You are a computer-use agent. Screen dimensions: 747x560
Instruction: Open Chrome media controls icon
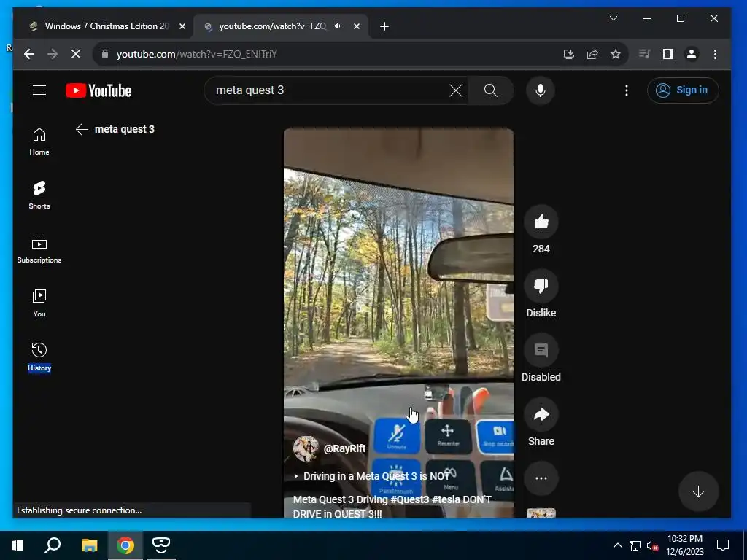pyautogui.click(x=645, y=54)
